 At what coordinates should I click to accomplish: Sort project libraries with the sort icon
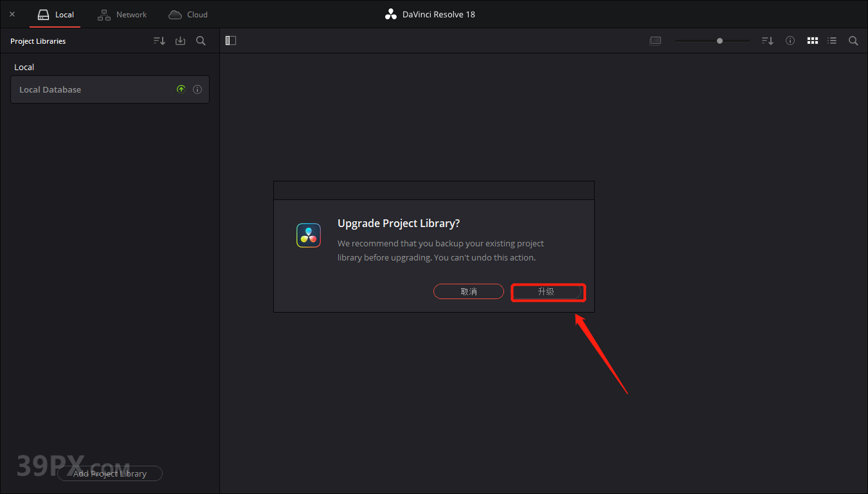(159, 41)
